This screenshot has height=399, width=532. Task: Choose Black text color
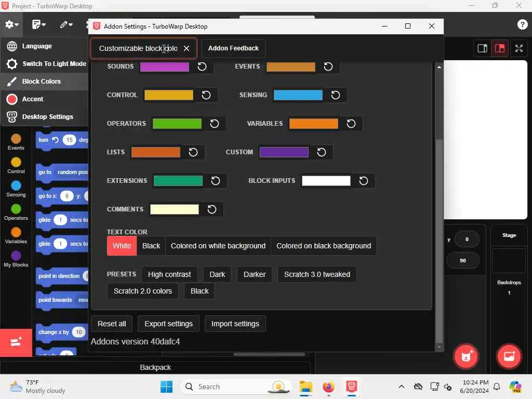coord(151,246)
